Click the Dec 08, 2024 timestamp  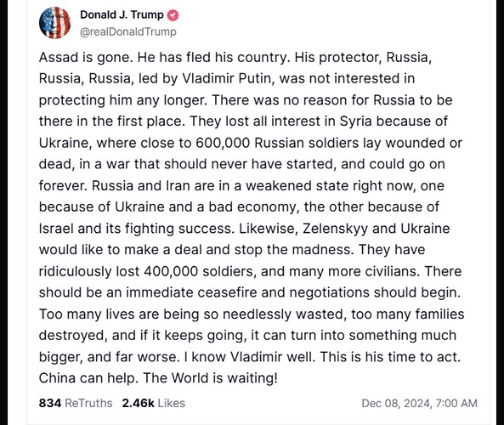pos(420,403)
